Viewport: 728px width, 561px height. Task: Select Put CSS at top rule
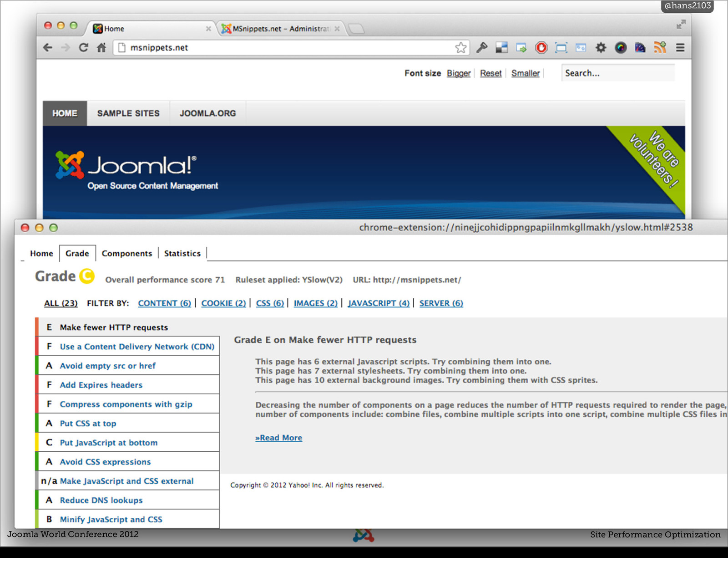128,423
